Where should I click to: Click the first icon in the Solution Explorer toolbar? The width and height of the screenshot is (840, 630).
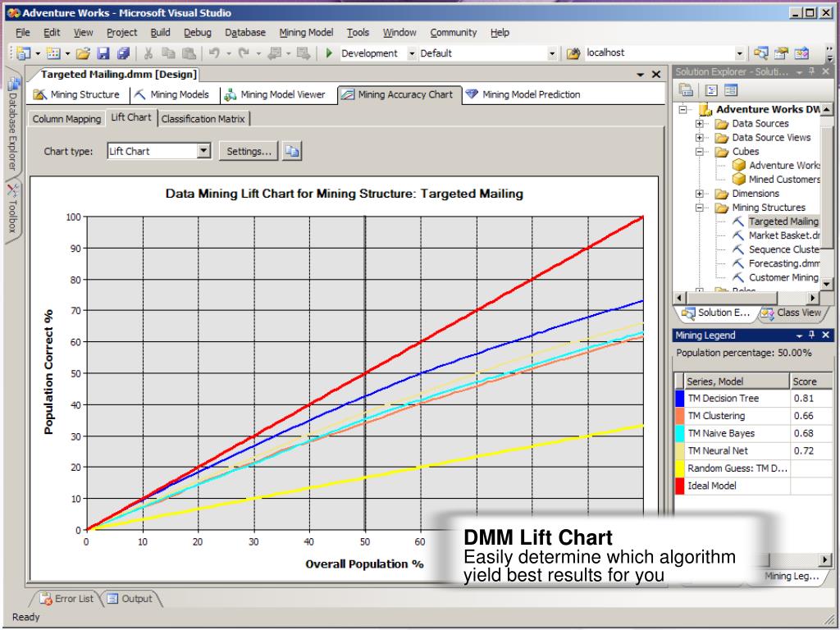(687, 90)
